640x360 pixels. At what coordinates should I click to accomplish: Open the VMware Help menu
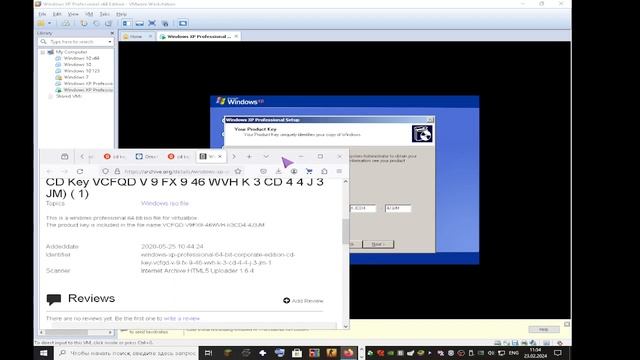pyautogui.click(x=121, y=14)
